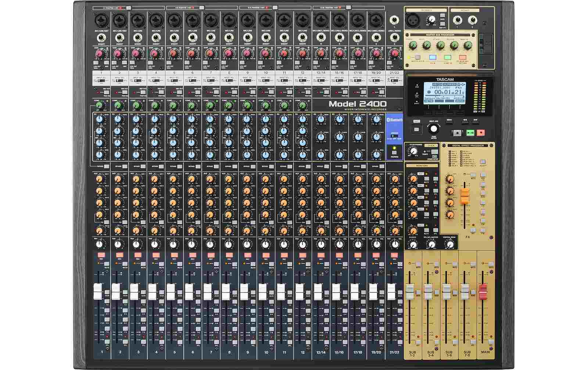588x370 pixels.
Task: Open the MENU button below the display
Action: [449, 123]
